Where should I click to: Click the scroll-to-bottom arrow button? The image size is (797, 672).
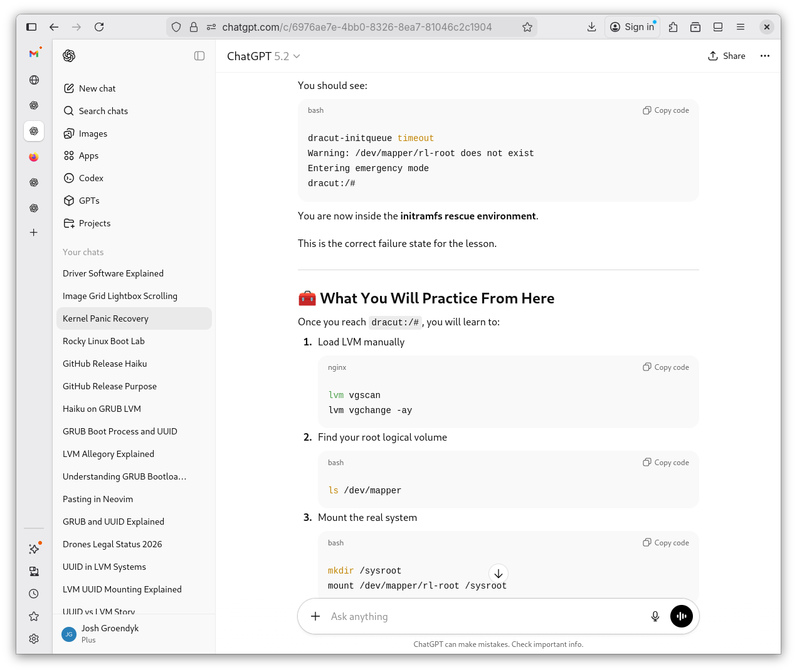pos(499,574)
